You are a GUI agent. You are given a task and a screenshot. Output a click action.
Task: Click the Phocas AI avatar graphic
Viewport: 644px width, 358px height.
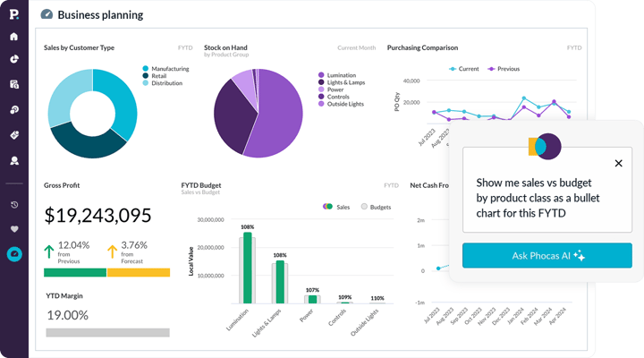(x=545, y=147)
